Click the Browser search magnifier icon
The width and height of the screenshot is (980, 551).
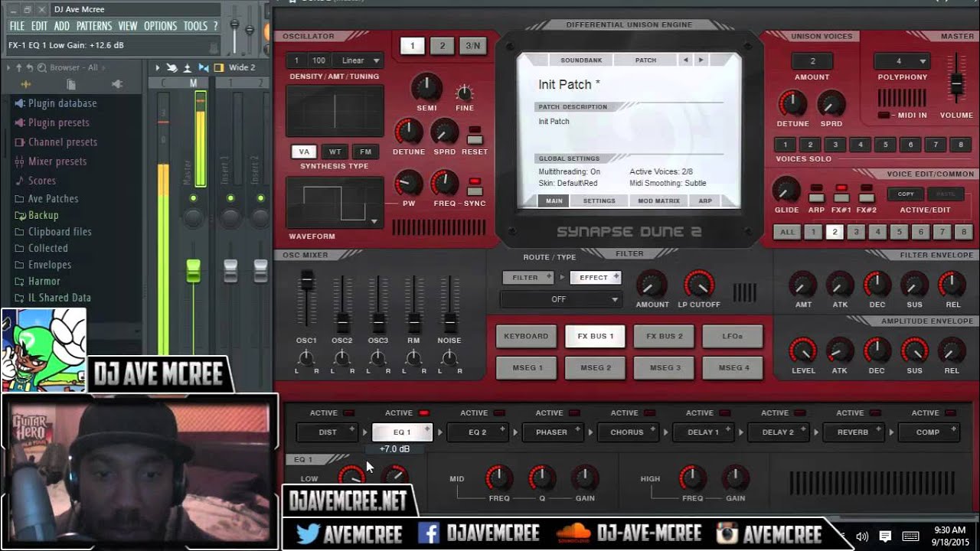tap(42, 67)
